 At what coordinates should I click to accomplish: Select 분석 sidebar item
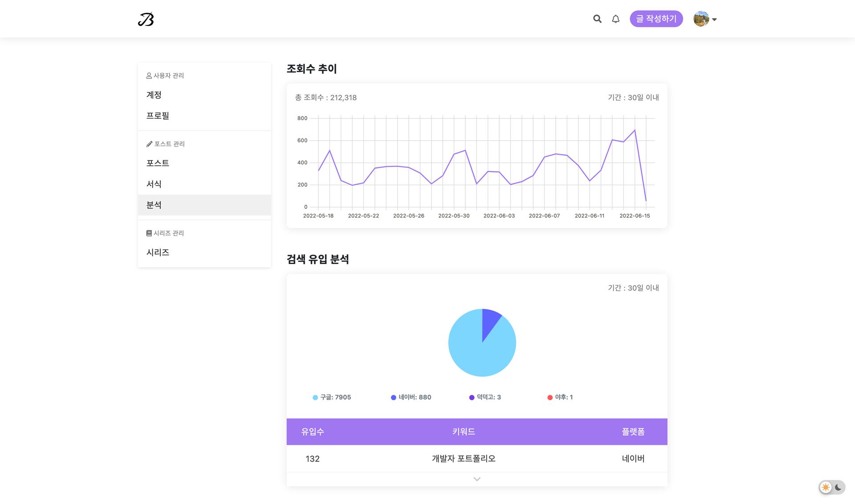pos(154,205)
